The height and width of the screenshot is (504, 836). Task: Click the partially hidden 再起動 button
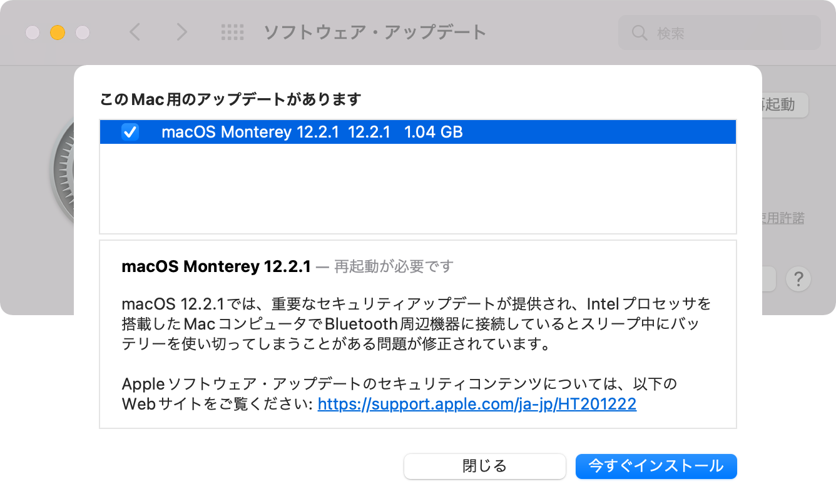(785, 104)
